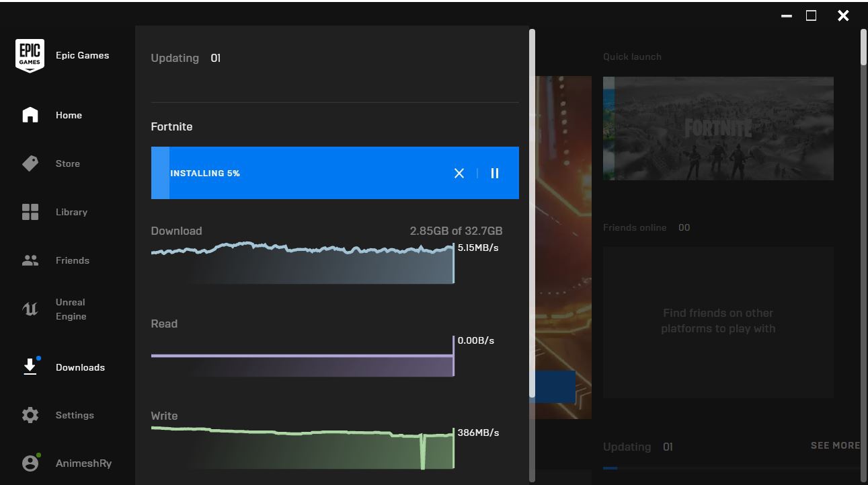The width and height of the screenshot is (868, 485).
Task: Open Settings using the gear icon
Action: pos(30,415)
